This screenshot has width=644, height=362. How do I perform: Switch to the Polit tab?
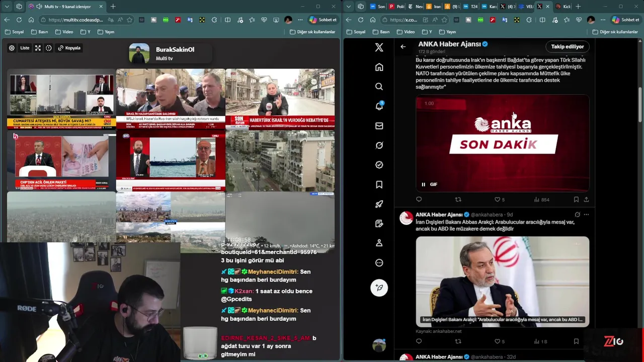tap(396, 7)
